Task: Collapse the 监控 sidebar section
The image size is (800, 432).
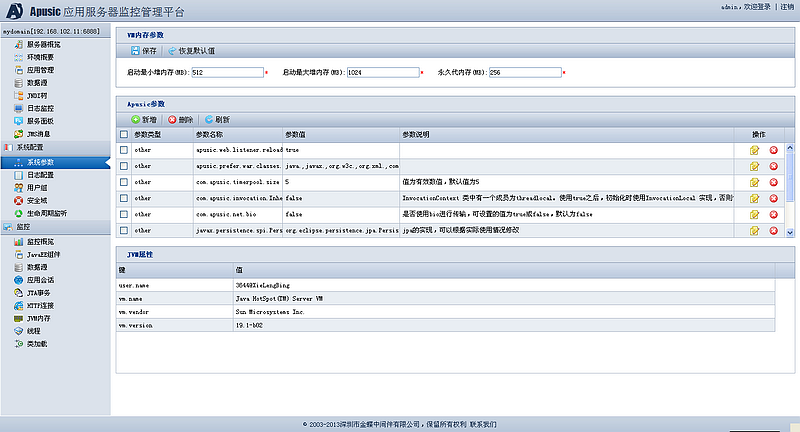Action: pos(55,227)
